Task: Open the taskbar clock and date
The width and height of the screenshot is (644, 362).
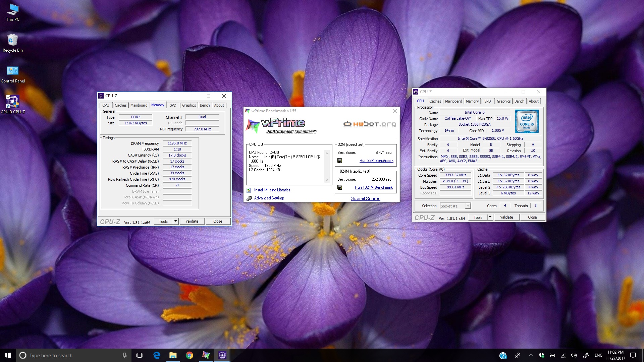Action: click(x=615, y=355)
